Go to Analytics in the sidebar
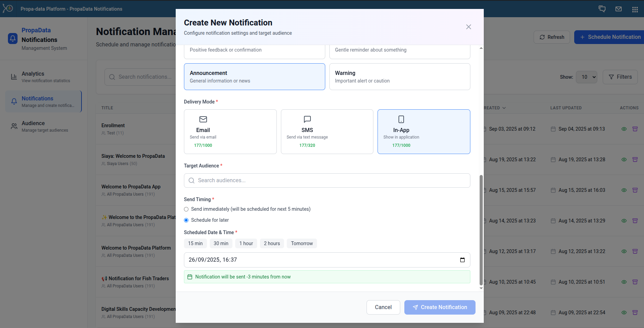Image resolution: width=644 pixels, height=328 pixels. click(x=43, y=76)
